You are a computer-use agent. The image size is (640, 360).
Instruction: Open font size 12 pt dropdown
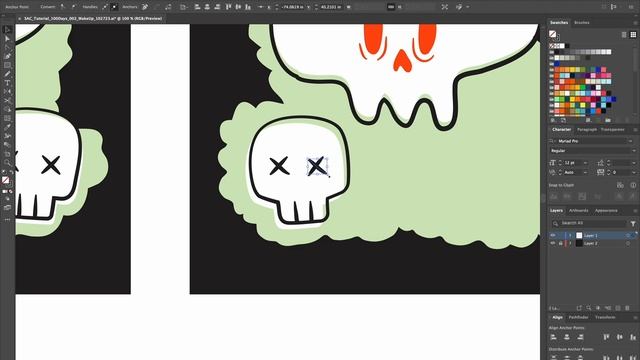586,162
